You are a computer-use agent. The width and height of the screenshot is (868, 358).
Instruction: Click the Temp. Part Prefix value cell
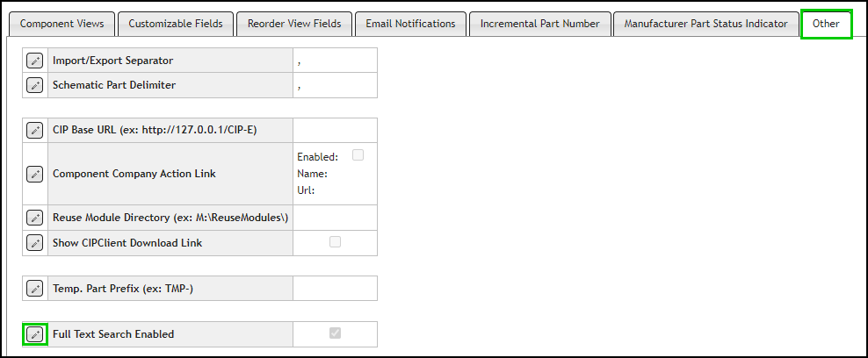(x=335, y=288)
